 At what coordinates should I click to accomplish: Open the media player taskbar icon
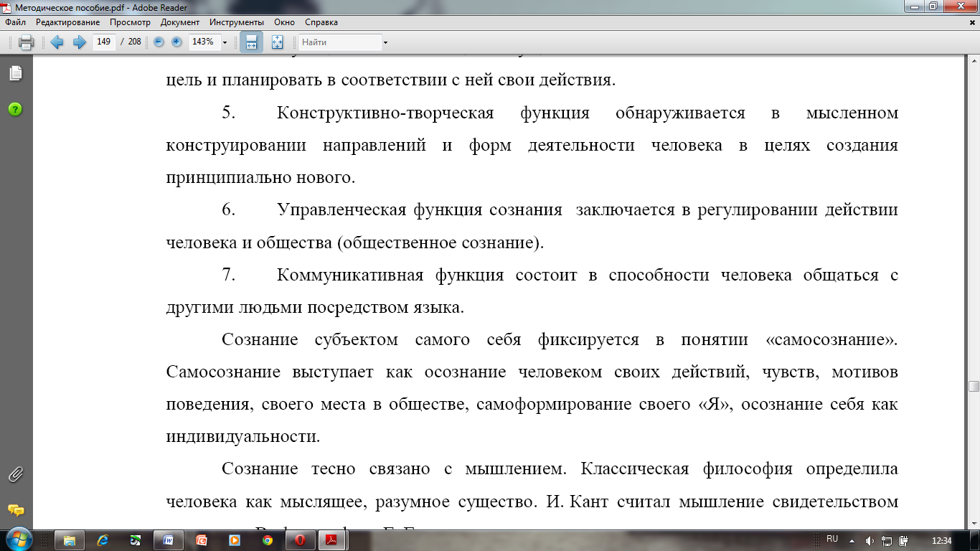tap(234, 540)
